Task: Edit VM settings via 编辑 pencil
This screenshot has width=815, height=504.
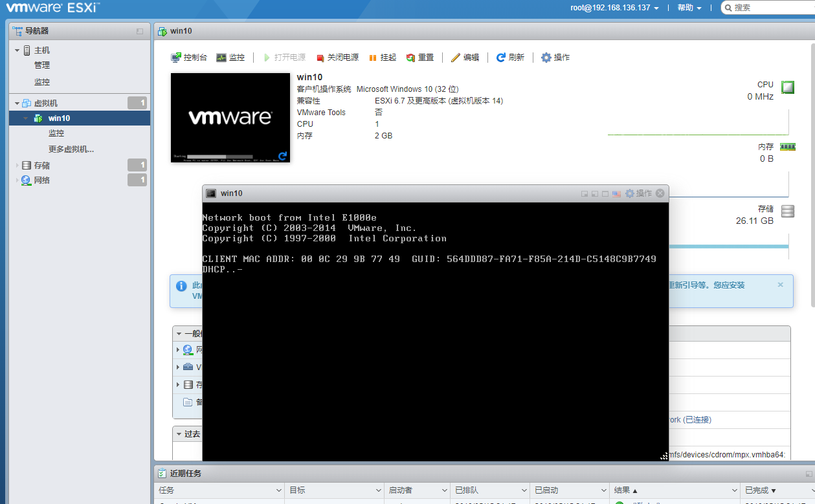Action: (x=465, y=58)
